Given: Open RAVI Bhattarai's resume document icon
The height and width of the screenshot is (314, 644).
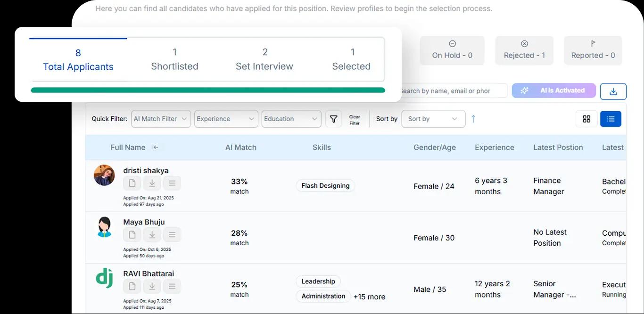Looking at the screenshot, I should click(x=132, y=286).
